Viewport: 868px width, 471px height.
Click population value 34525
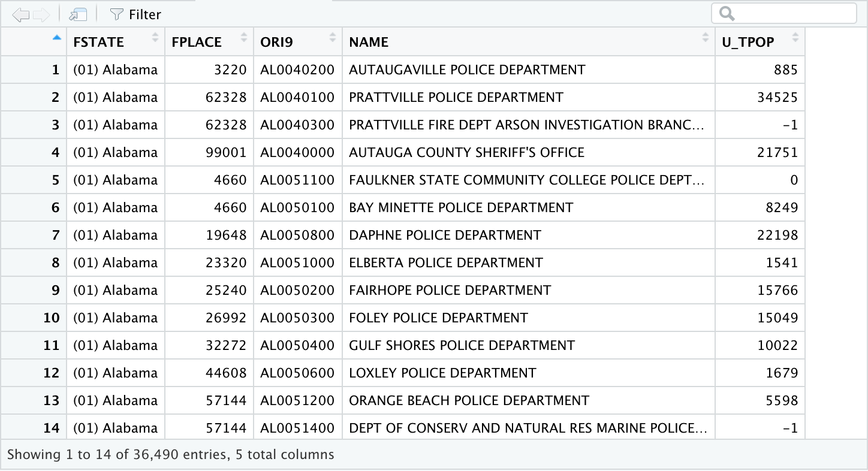(x=777, y=97)
